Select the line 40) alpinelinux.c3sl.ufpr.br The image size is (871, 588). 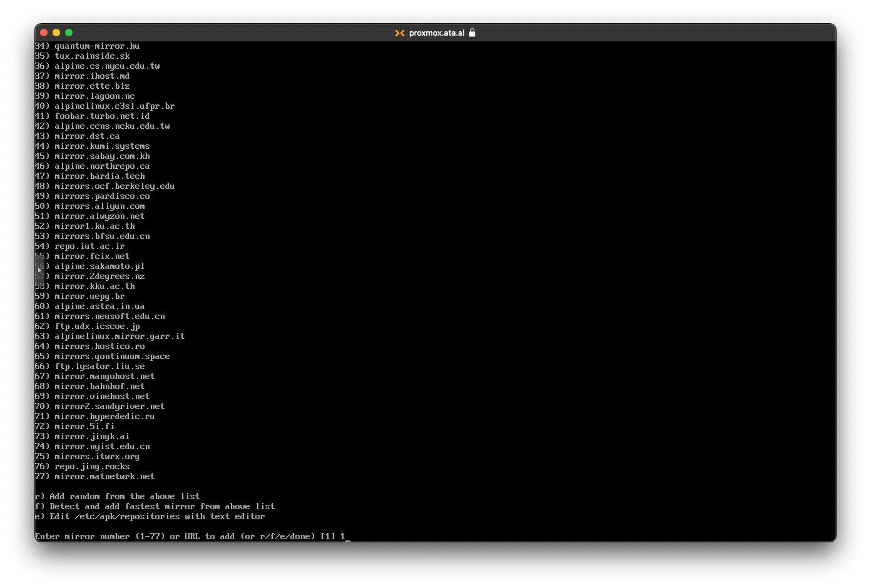coord(105,106)
